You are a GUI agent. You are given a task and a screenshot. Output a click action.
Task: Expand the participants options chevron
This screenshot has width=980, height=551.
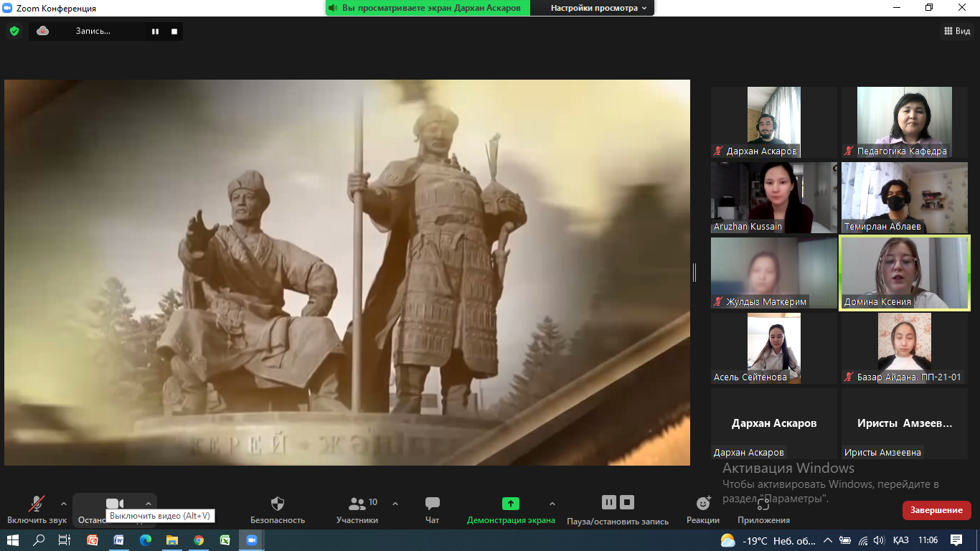[395, 504]
